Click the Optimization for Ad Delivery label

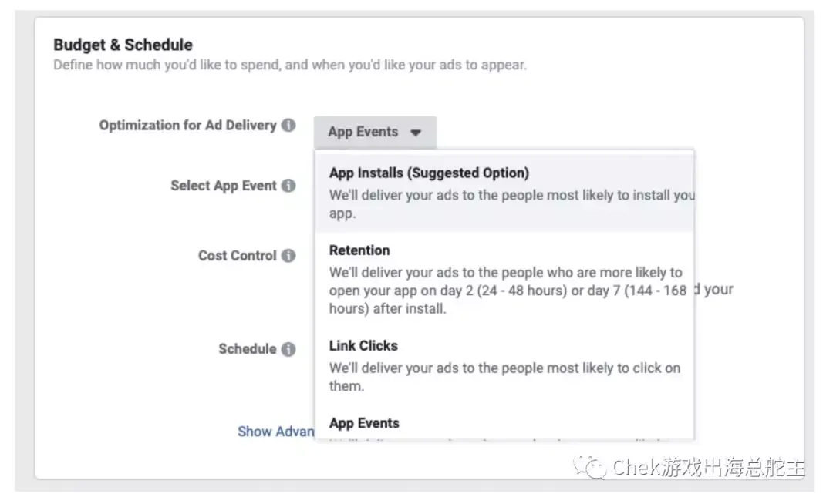[x=187, y=125]
